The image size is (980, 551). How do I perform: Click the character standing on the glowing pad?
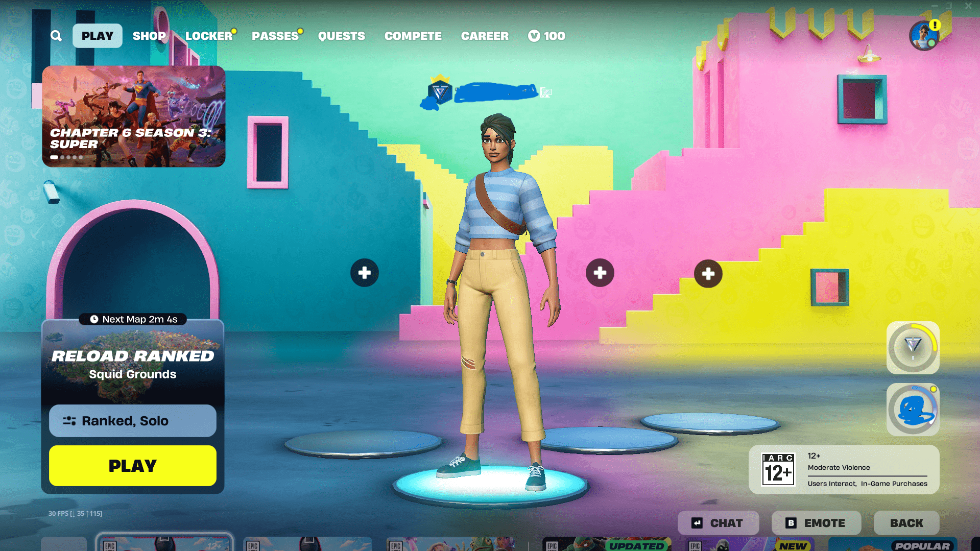[x=500, y=301]
